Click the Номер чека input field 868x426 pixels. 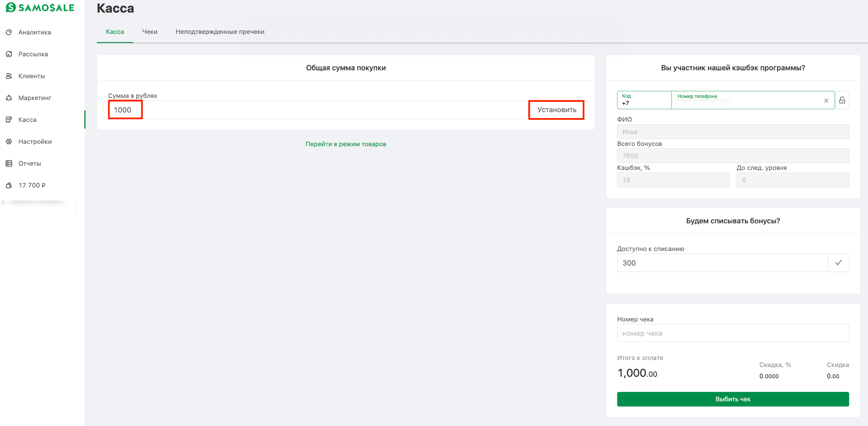click(x=733, y=333)
